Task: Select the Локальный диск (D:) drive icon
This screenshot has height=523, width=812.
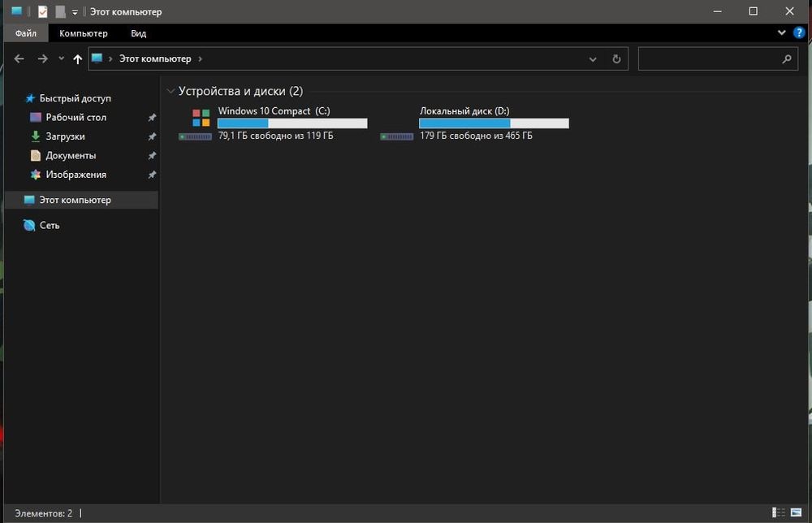Action: point(397,136)
